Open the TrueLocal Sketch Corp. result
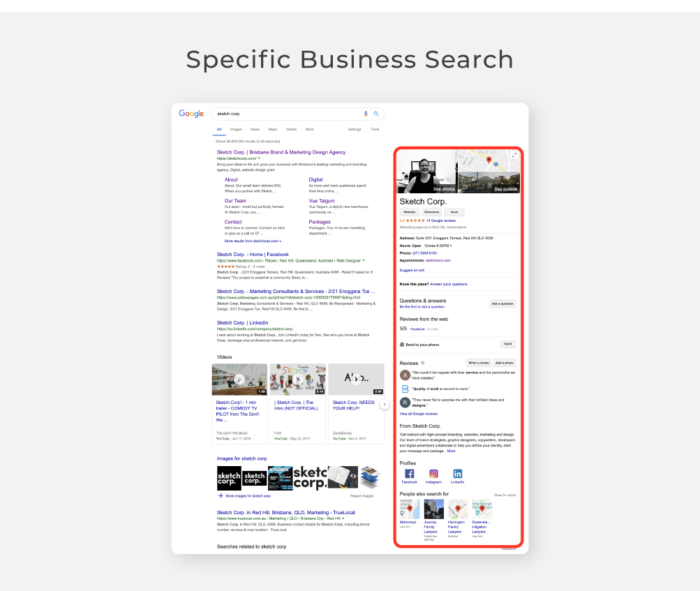 285,512
